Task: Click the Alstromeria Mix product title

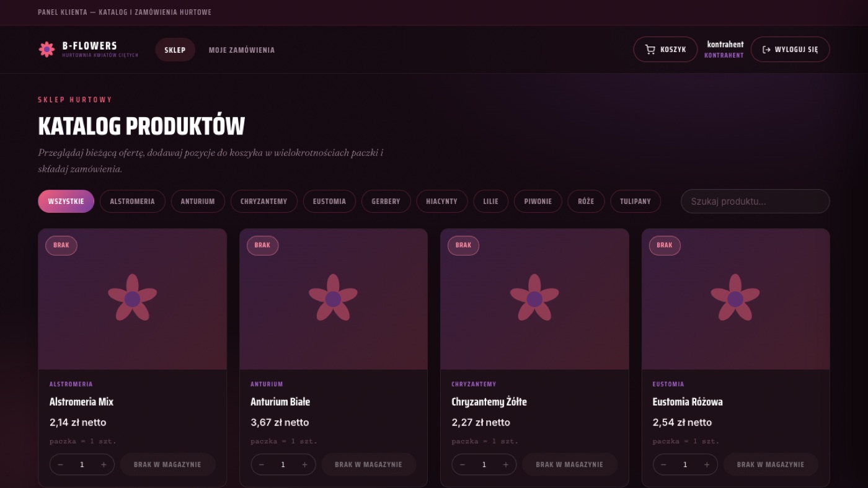Action: tap(81, 402)
